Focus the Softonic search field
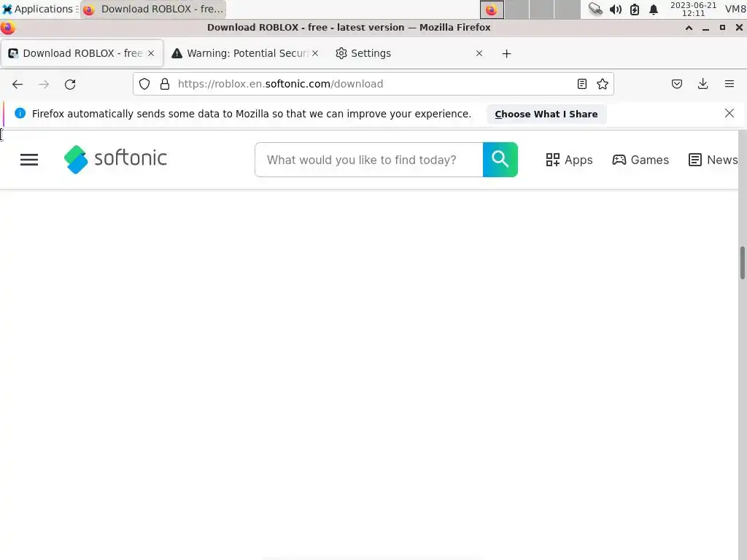The image size is (747, 560). tap(369, 160)
